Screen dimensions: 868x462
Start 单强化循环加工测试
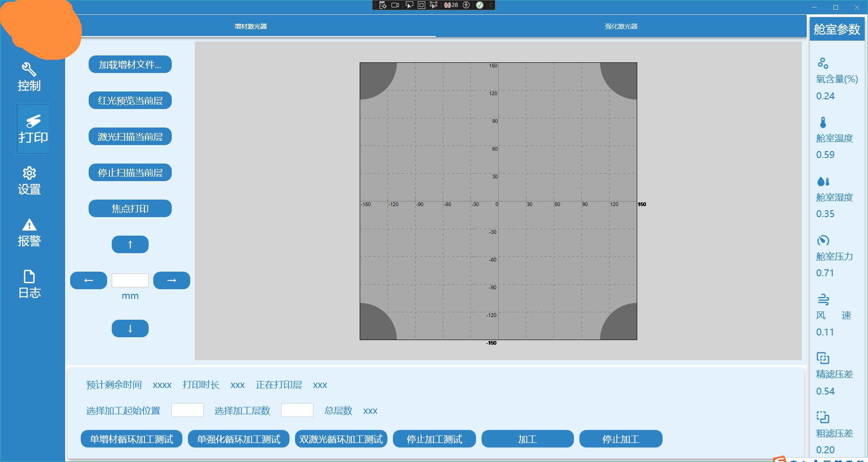pyautogui.click(x=239, y=439)
